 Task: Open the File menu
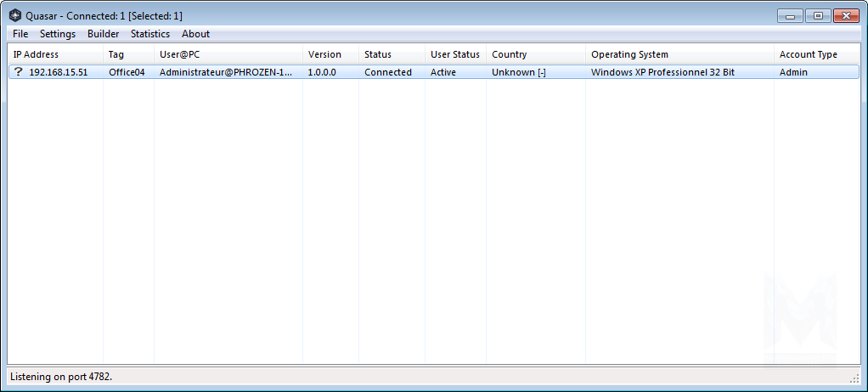click(20, 34)
